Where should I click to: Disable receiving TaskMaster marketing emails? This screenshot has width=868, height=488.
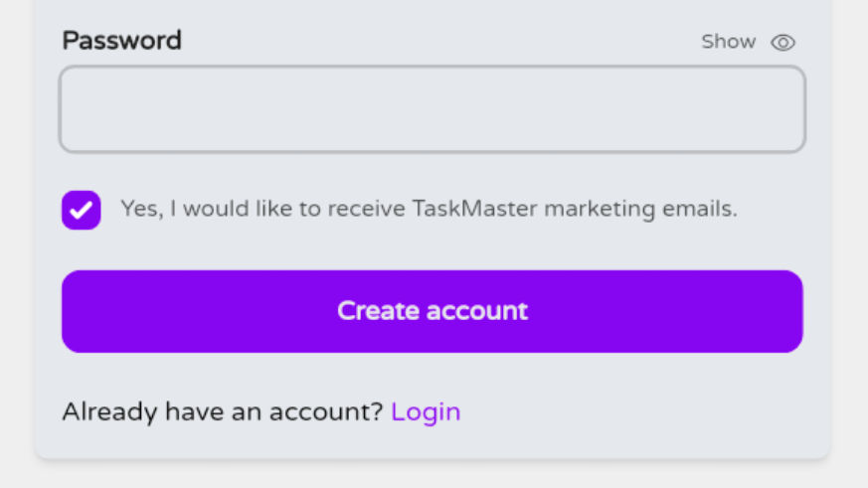pyautogui.click(x=82, y=210)
